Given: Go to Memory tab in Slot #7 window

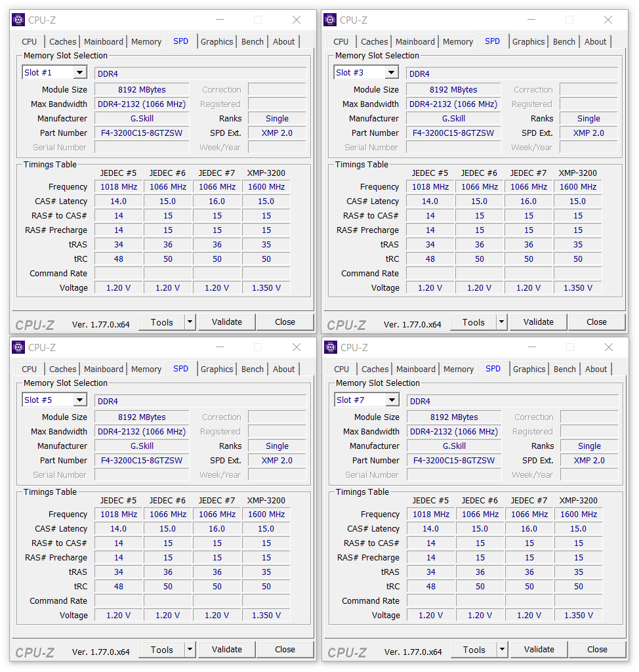Looking at the screenshot, I should pos(458,369).
